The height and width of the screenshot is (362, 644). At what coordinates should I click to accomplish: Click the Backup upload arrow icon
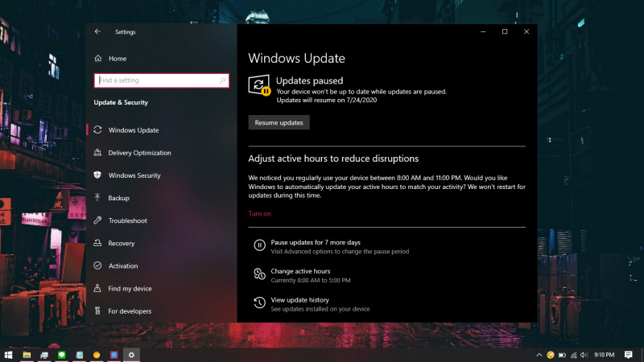(97, 197)
